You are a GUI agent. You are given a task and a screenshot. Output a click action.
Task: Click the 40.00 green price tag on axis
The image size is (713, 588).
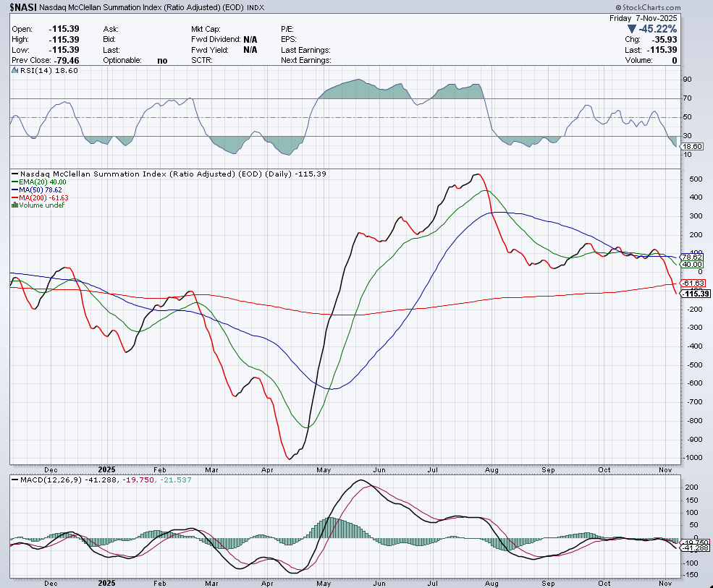tap(692, 265)
